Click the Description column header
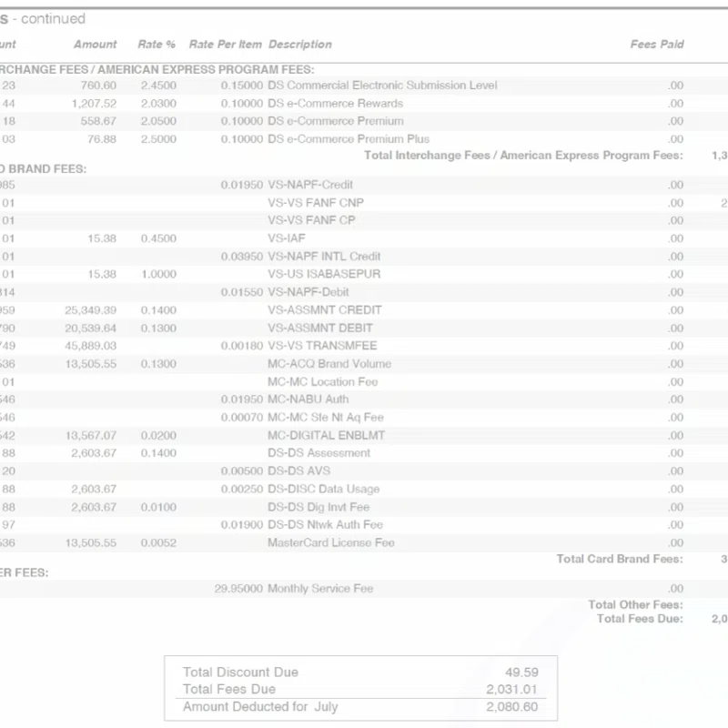The height and width of the screenshot is (728, 728). [x=301, y=44]
